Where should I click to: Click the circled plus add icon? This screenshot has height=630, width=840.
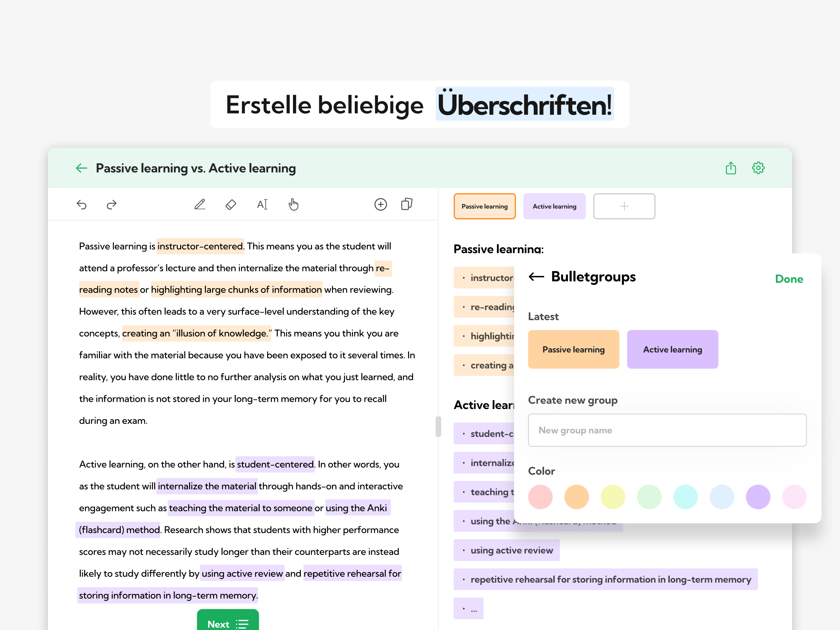tap(381, 205)
